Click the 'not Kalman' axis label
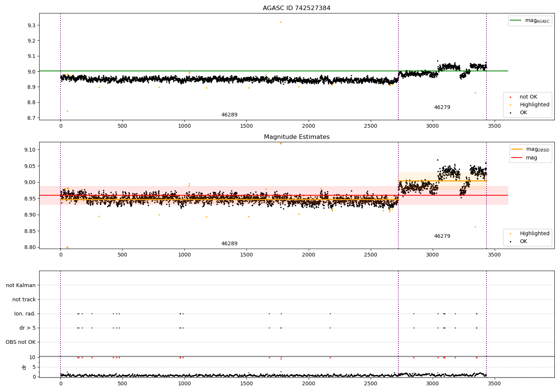 (21, 286)
